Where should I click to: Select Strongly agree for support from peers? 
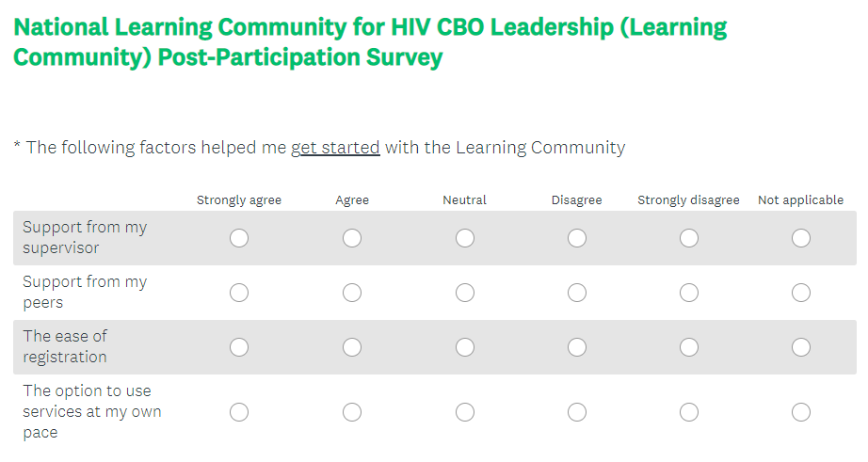click(x=239, y=293)
